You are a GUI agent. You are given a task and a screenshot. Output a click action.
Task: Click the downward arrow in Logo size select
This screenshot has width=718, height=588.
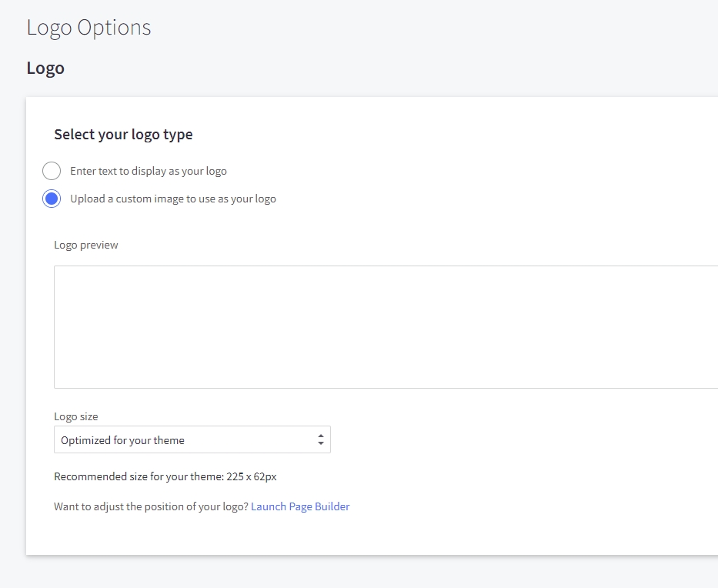tap(321, 444)
